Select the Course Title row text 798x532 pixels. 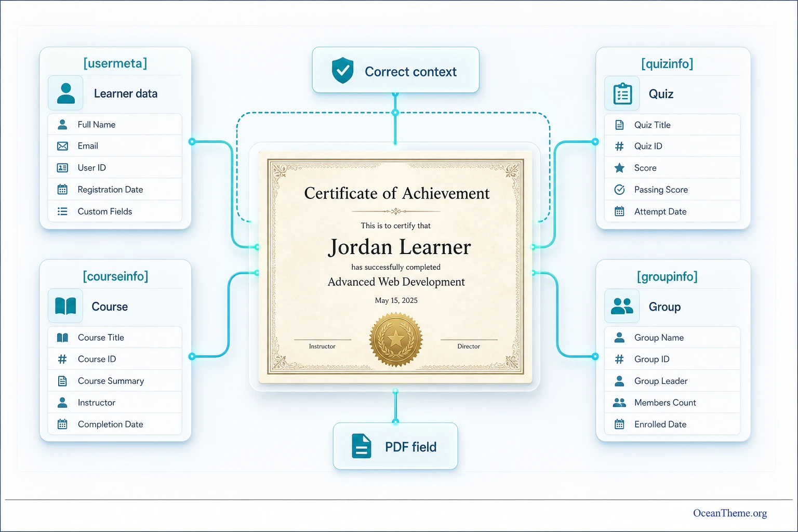(x=101, y=338)
